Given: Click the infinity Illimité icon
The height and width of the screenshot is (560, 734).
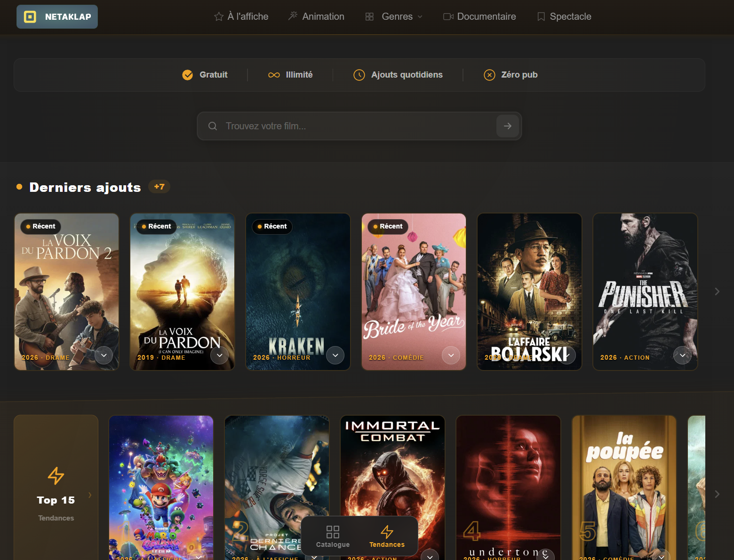Looking at the screenshot, I should 274,75.
